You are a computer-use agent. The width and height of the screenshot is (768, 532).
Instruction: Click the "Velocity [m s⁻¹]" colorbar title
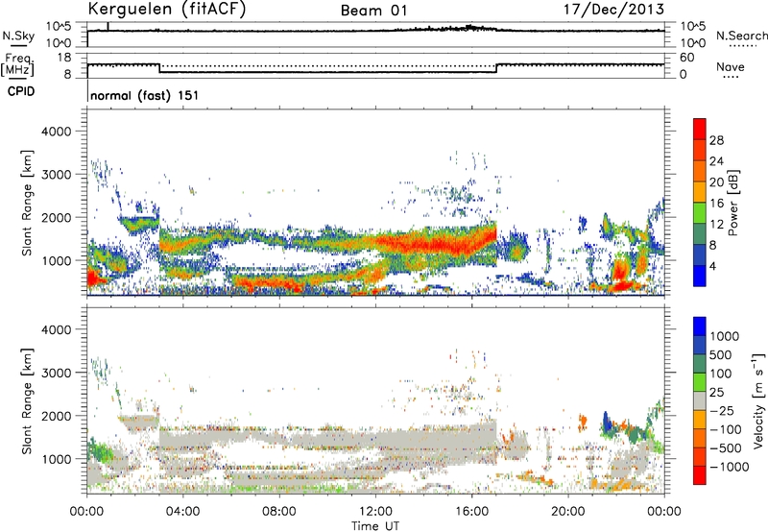coord(758,400)
